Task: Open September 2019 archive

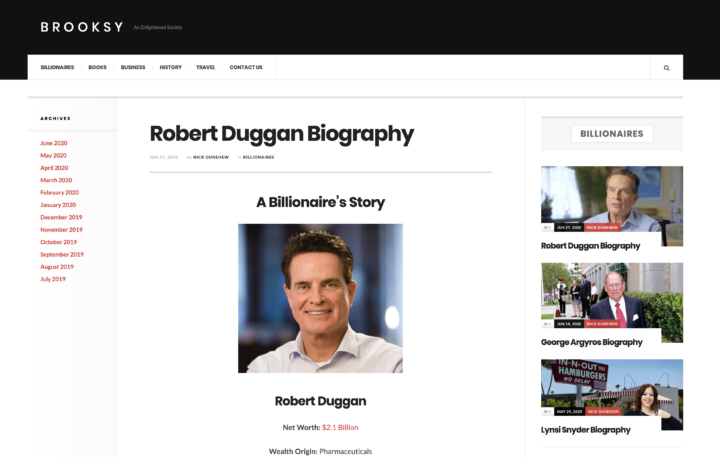Action: point(62,254)
